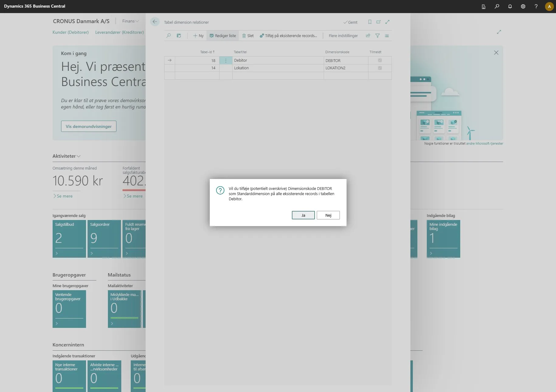
Task: Create a new record with Ny
Action: point(198,36)
